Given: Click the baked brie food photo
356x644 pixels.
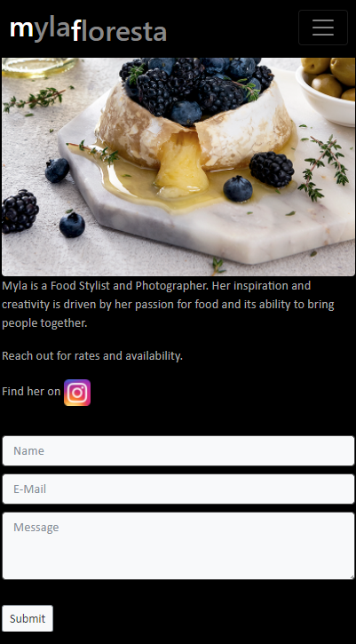Looking at the screenshot, I should point(178,167).
